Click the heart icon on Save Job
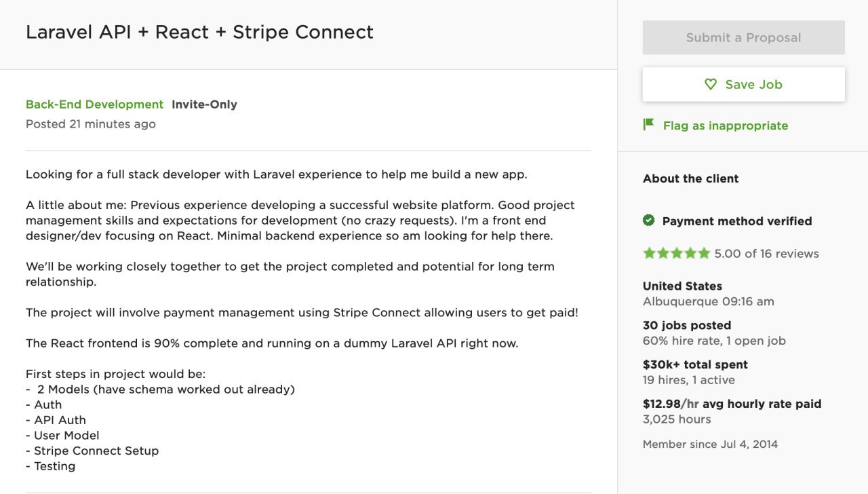Screen dimensions: 868x494 [711, 84]
